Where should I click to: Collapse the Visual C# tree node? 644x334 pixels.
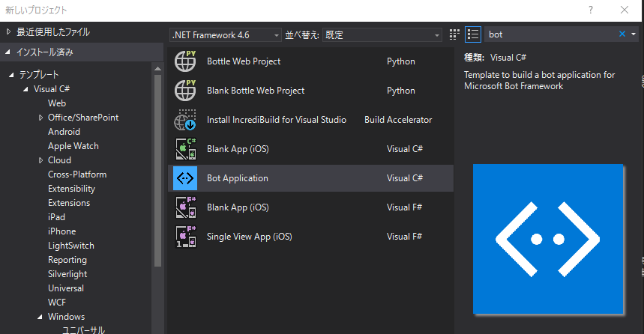[26, 89]
